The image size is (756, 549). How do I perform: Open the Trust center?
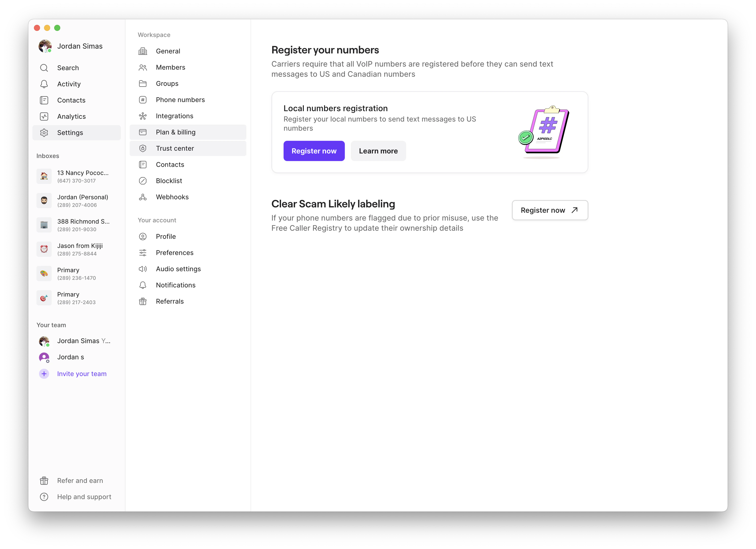point(175,148)
